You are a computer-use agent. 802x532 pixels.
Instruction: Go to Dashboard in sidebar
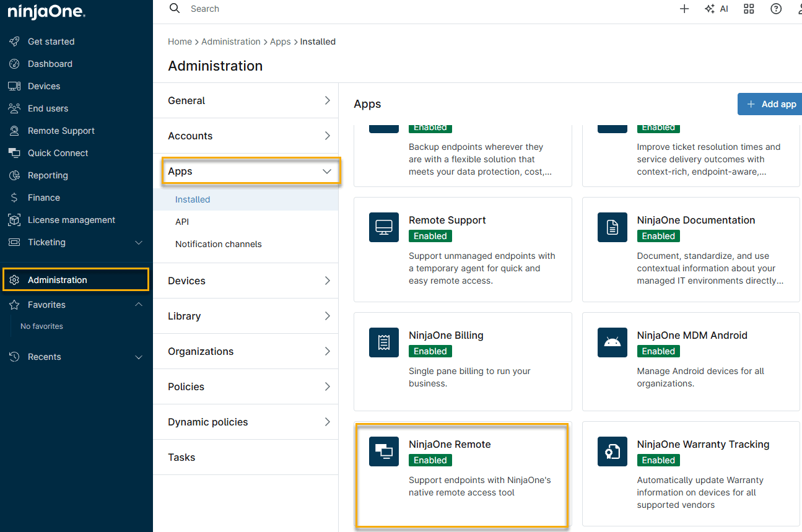50,64
